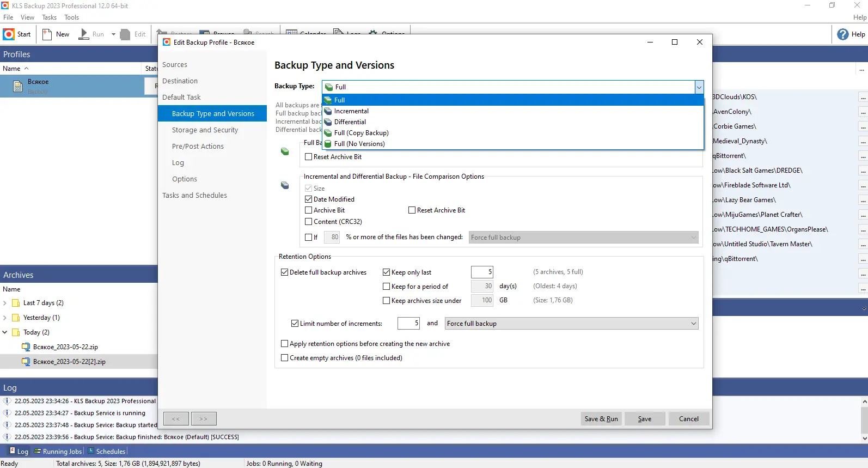This screenshot has width=868, height=468.
Task: Click the first log entry info icon
Action: 8,401
